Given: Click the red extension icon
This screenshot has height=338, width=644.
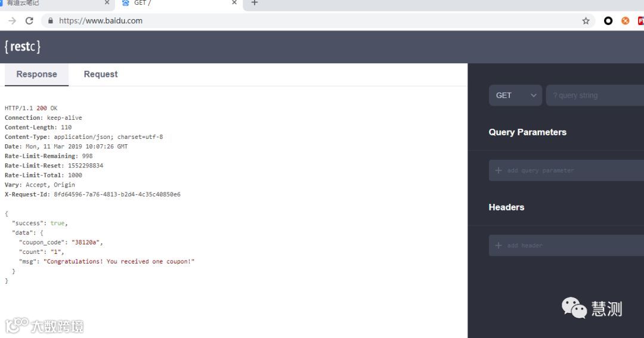Looking at the screenshot, I should [x=640, y=21].
